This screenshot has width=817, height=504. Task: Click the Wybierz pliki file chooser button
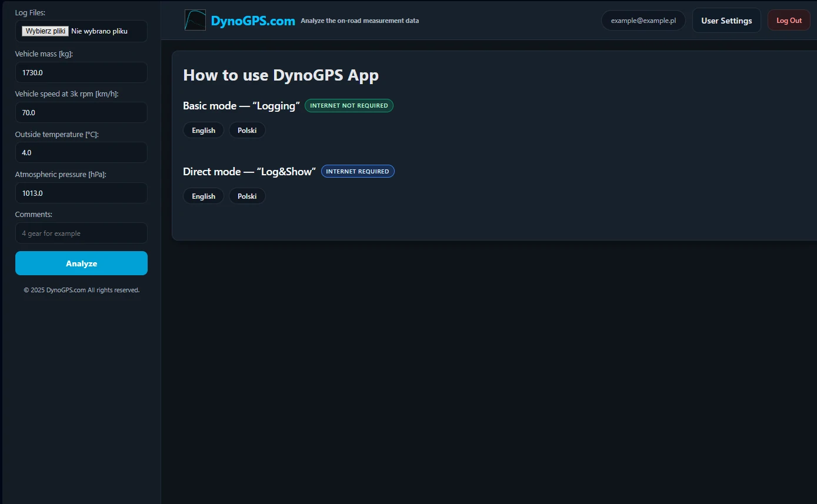click(x=45, y=31)
